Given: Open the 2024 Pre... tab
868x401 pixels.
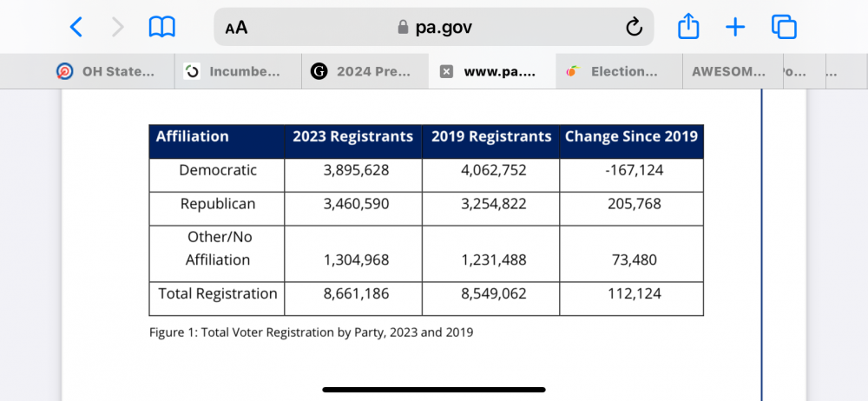Looking at the screenshot, I should pos(365,72).
